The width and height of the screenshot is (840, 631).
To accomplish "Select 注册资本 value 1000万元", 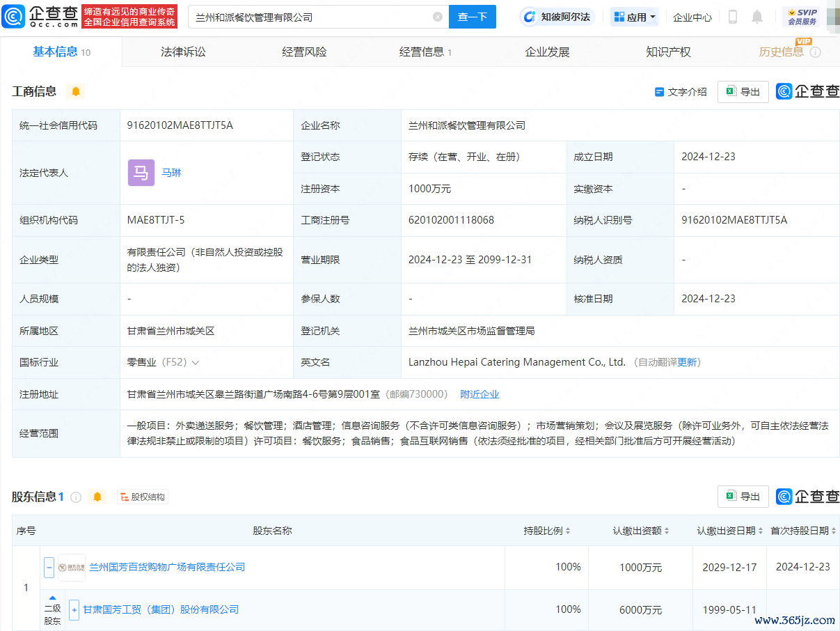I will [429, 189].
